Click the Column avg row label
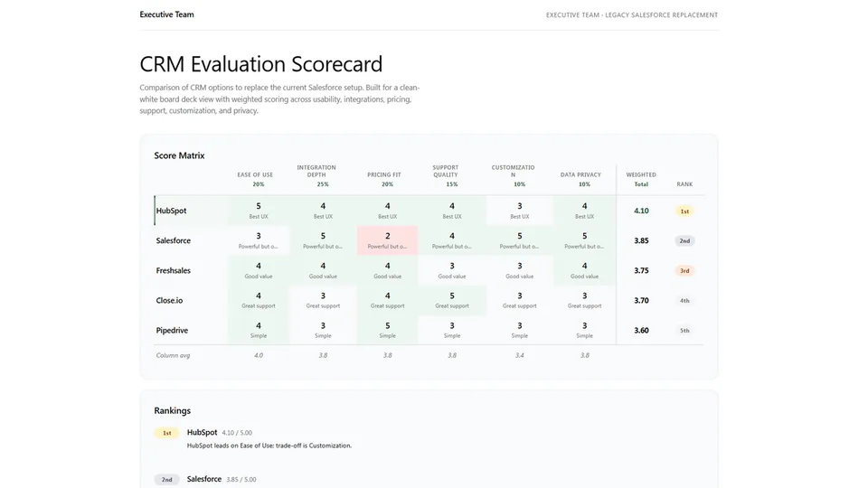 173,355
